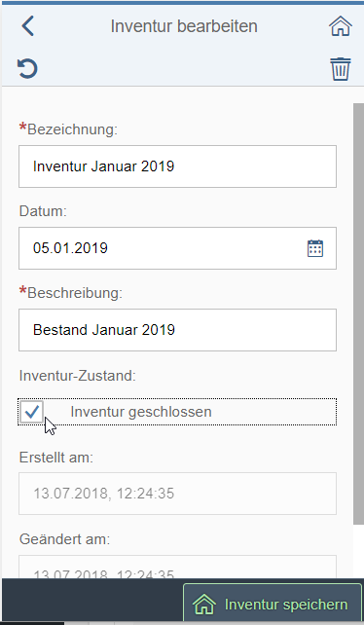Place the cursor in the date text 05.01.2019

point(70,248)
